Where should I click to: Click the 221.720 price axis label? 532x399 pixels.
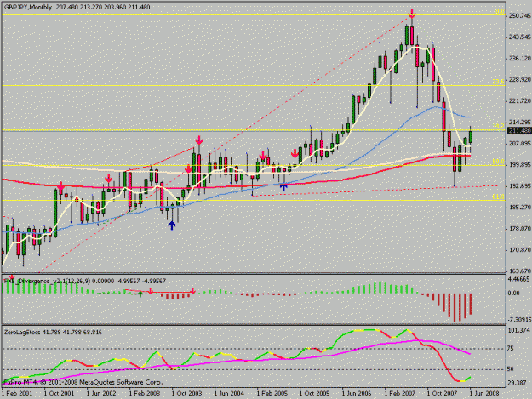[520, 101]
